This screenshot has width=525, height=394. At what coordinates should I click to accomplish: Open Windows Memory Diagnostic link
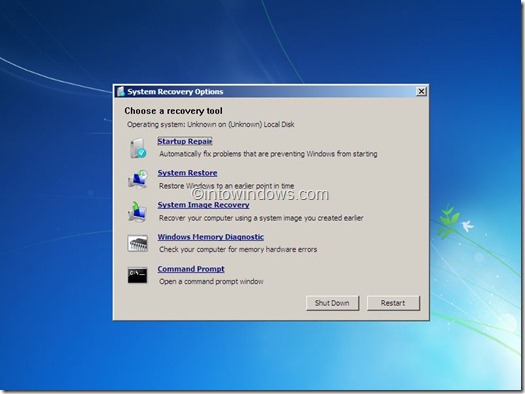pyautogui.click(x=211, y=237)
